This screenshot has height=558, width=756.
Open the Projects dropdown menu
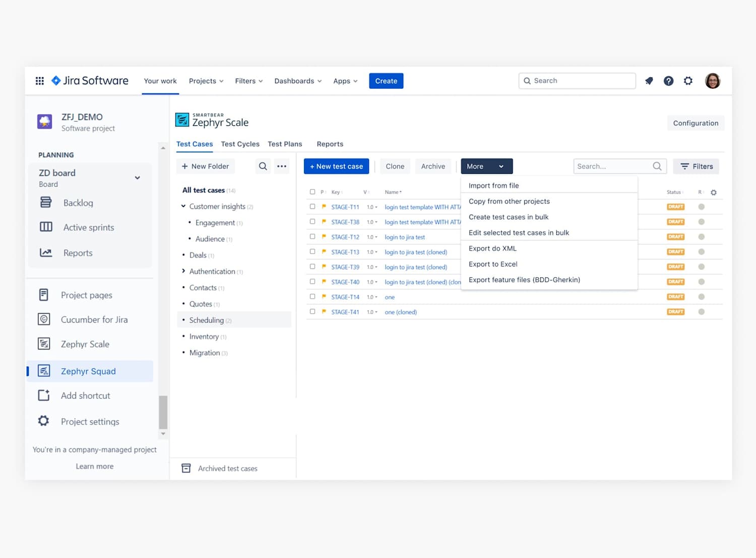tap(206, 81)
